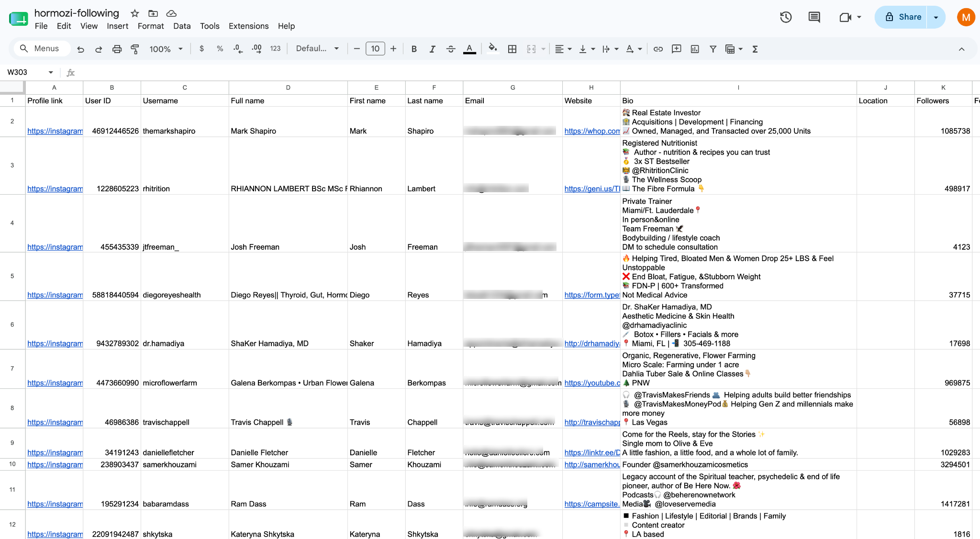This screenshot has width=980, height=539.
Task: Open the zoom level dropdown
Action: (166, 49)
